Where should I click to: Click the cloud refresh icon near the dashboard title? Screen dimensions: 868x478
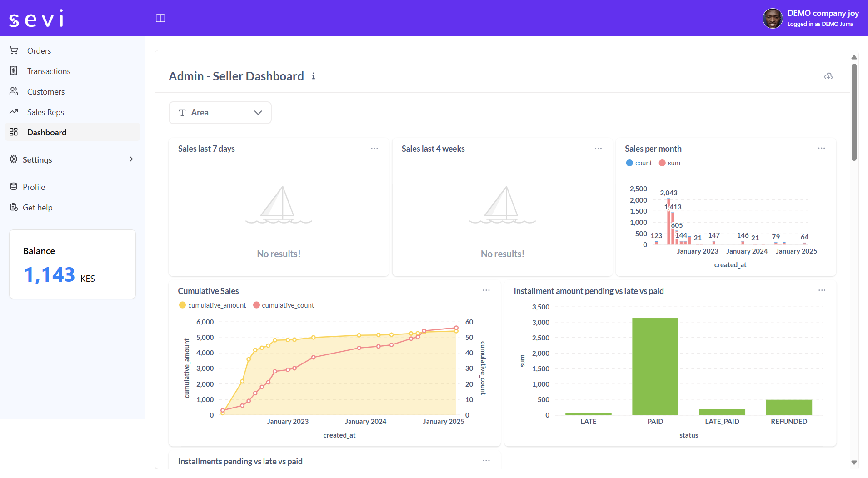[x=828, y=76]
